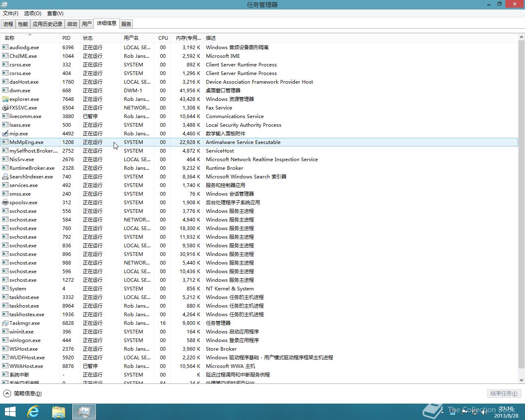Select the WUDFHost.exe row
525x420 pixels.
click(259, 357)
